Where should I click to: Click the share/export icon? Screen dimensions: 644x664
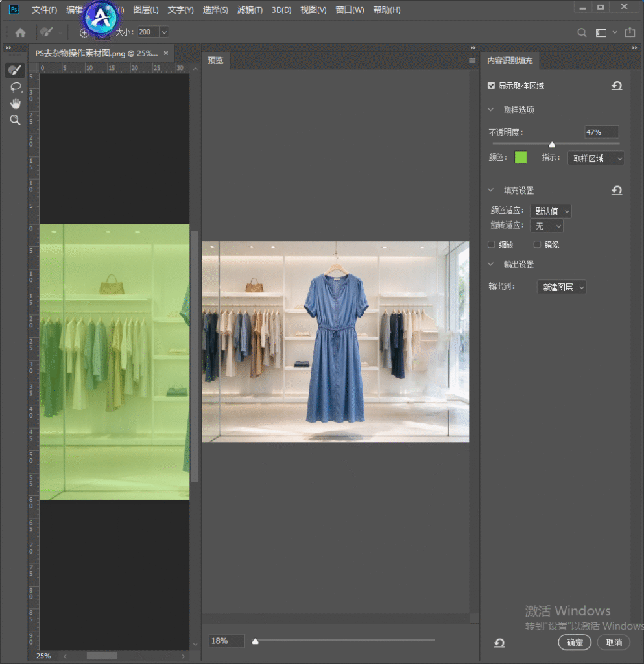click(630, 32)
